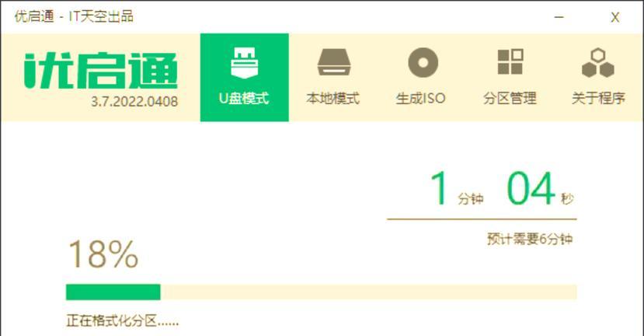Minimize the 优启通 window

click(559, 17)
